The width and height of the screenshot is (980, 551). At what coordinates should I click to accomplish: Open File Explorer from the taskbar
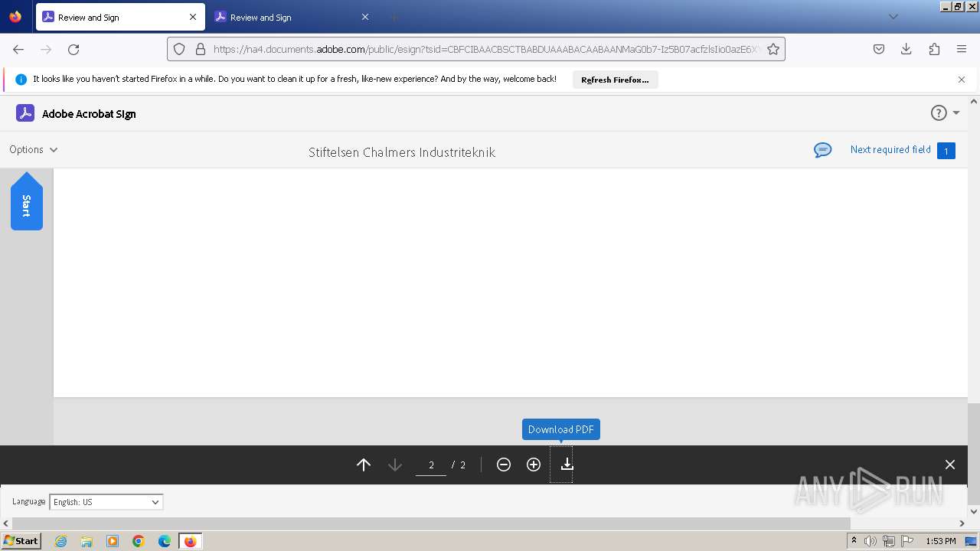87,541
